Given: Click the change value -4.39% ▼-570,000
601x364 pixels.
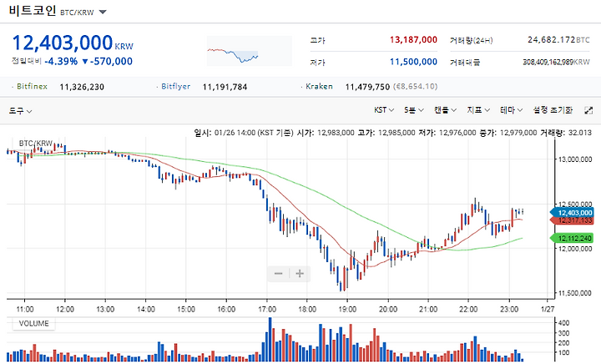Looking at the screenshot, I should pos(88,61).
